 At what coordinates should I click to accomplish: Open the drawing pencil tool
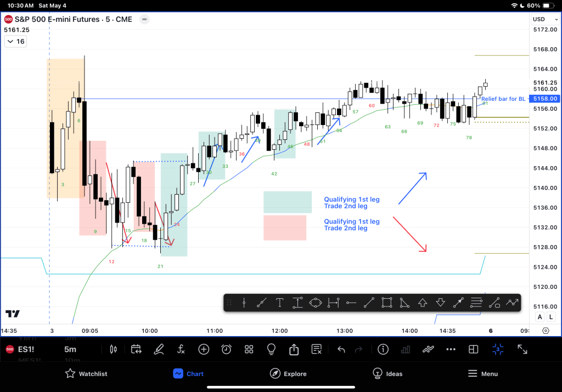click(159, 349)
